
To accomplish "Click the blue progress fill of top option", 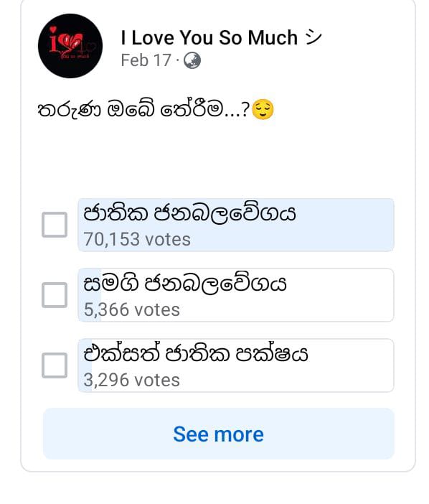I will click(x=236, y=225).
